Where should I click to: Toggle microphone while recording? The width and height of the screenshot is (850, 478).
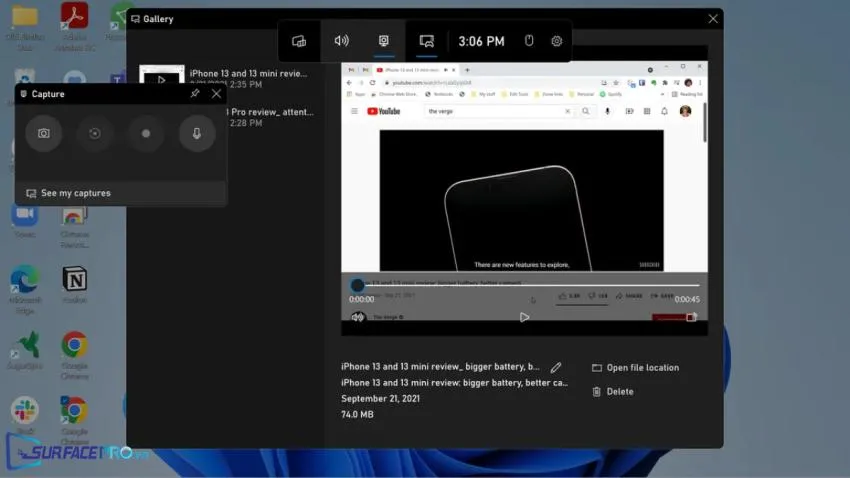tap(197, 133)
